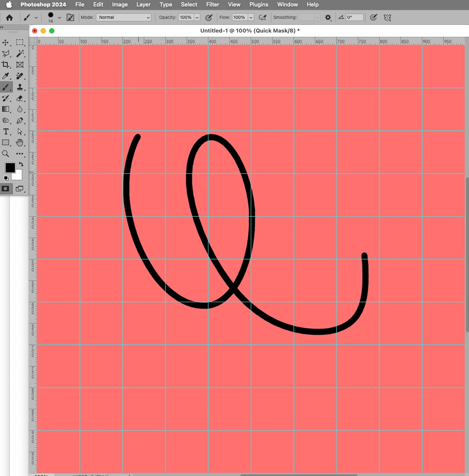Collapse the toolbox double-arrow expander

click(x=2, y=27)
